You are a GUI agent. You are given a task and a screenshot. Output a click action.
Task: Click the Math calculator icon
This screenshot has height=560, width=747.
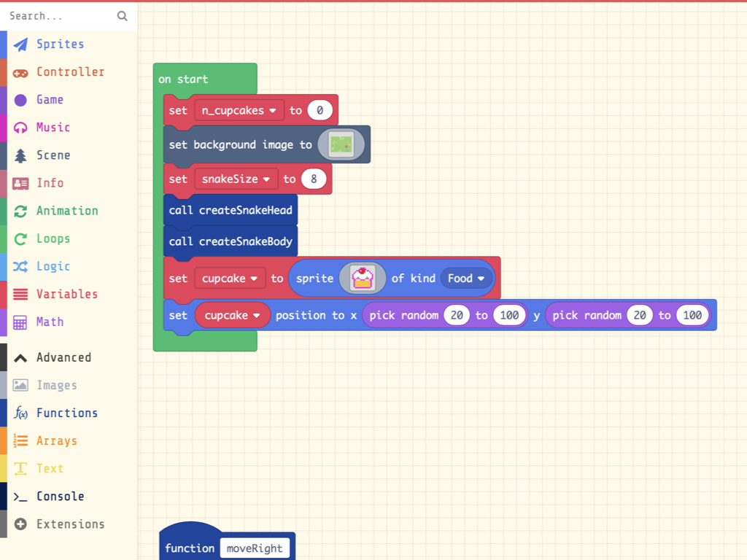coord(20,322)
